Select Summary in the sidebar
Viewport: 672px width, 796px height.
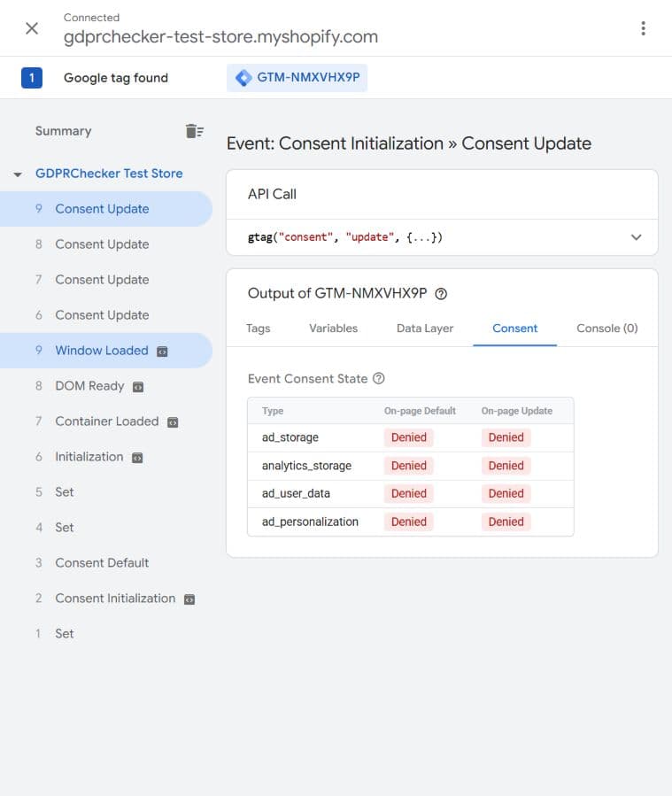click(64, 131)
